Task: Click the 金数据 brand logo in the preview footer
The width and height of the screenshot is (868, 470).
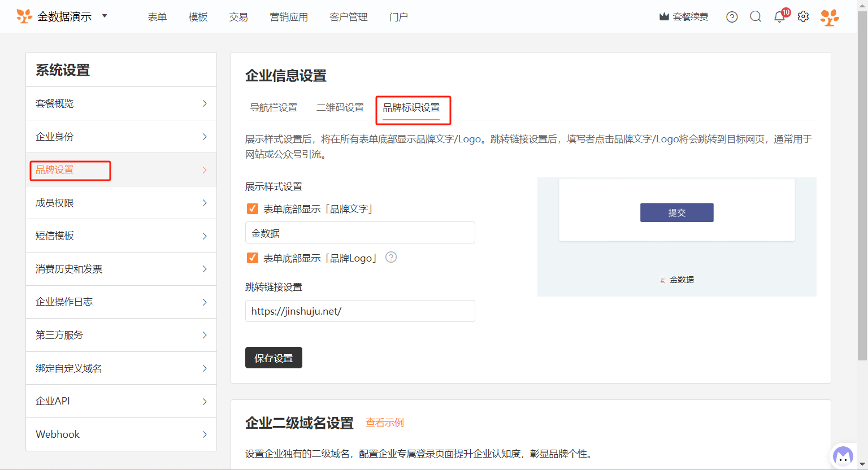Action: [x=663, y=280]
